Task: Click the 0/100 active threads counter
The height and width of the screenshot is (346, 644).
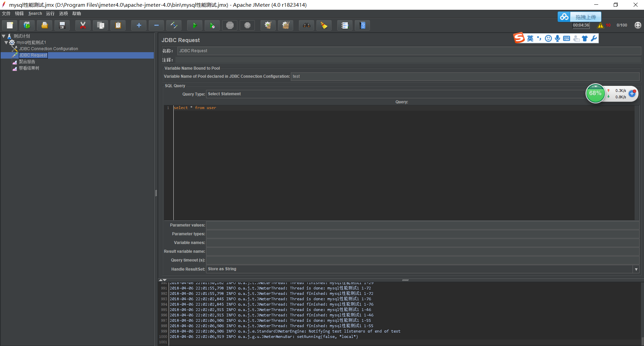Action: click(622, 25)
